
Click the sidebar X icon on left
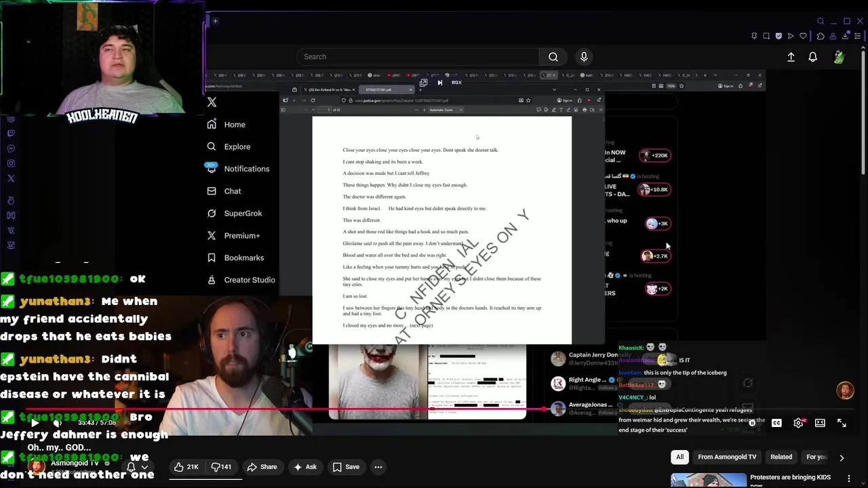pos(11,178)
